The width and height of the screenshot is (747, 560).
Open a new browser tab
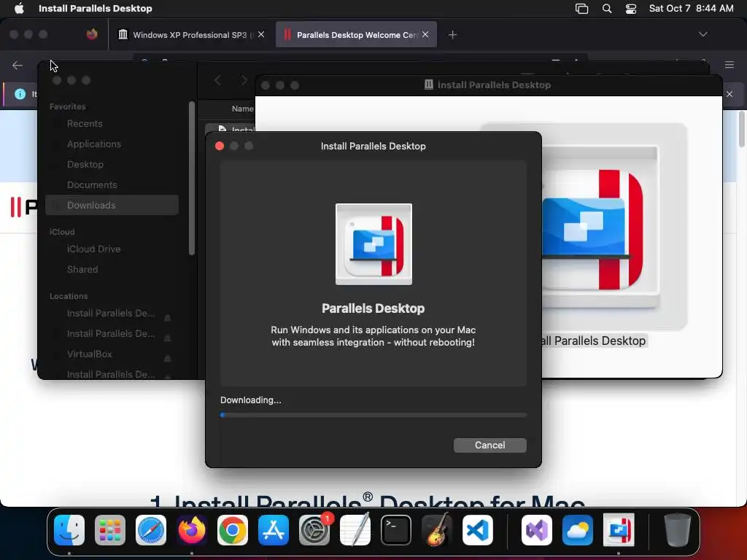452,35
